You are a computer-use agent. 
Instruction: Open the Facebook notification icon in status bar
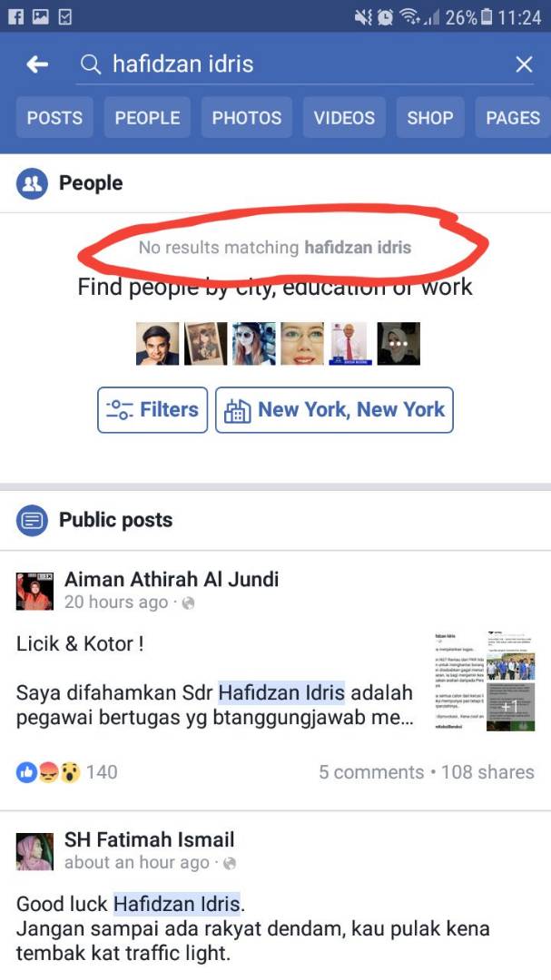15,16
